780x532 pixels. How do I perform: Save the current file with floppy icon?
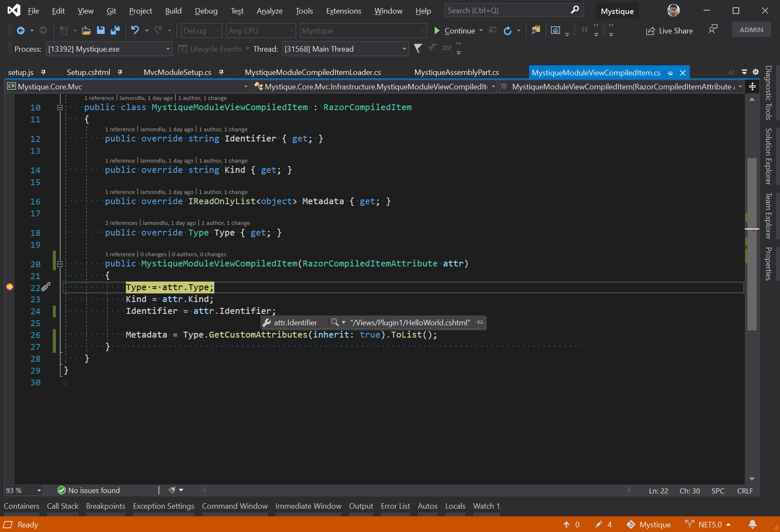tap(100, 30)
